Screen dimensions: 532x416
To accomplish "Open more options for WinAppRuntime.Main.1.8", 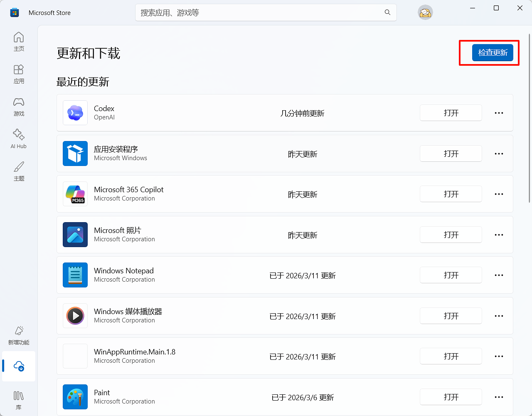I will pos(499,356).
